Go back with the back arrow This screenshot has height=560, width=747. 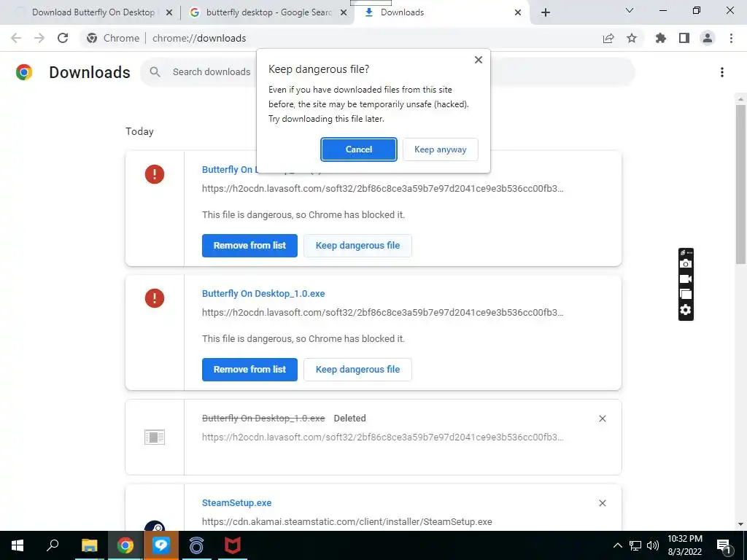coord(16,38)
